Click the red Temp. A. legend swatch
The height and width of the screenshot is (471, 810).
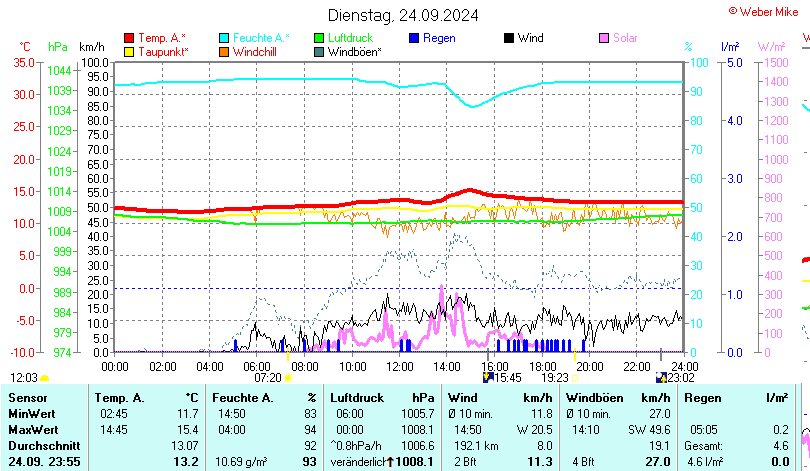[129, 38]
